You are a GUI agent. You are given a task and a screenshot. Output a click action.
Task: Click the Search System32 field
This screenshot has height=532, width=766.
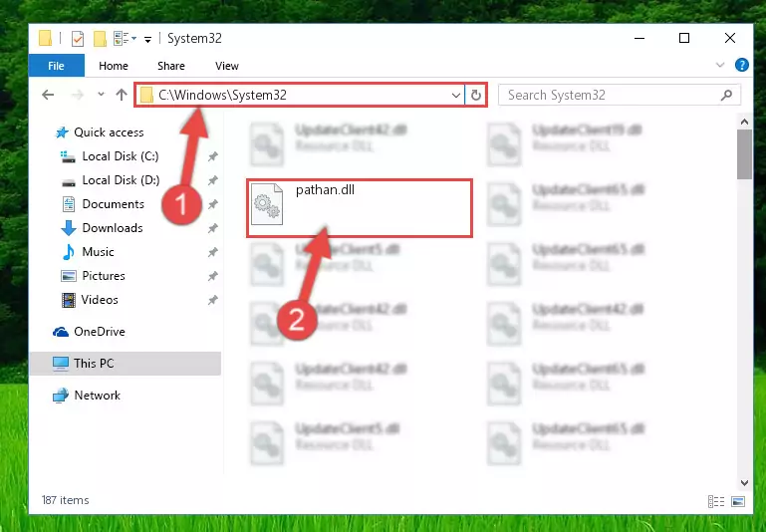tap(619, 95)
